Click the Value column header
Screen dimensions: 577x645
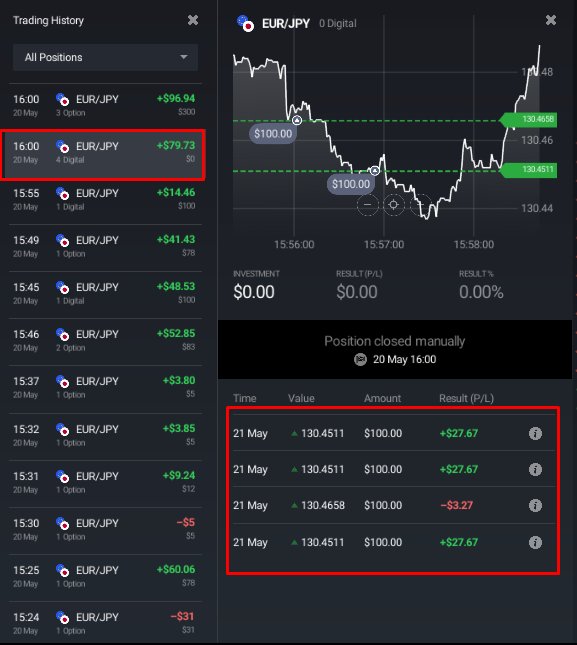(301, 398)
